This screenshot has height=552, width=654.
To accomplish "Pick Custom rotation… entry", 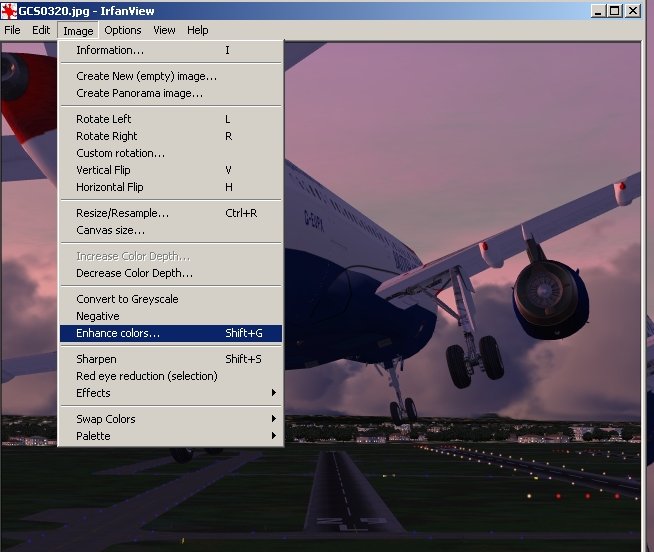I will (120, 153).
